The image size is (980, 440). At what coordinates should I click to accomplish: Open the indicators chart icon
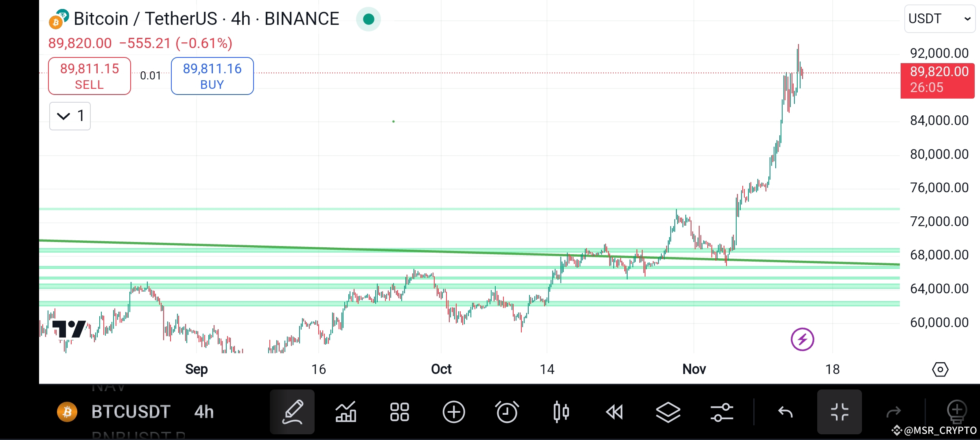[x=346, y=411]
